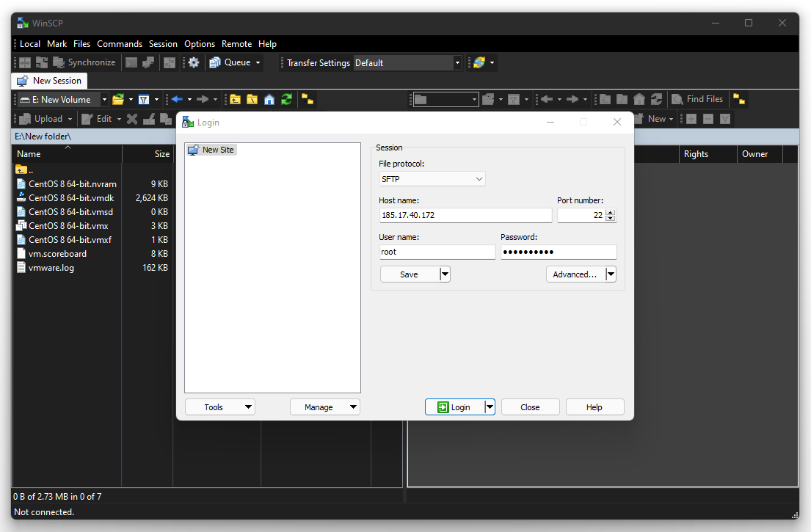This screenshot has height=532, width=811.
Task: Click the local Open Directory folder icon
Action: (x=118, y=99)
